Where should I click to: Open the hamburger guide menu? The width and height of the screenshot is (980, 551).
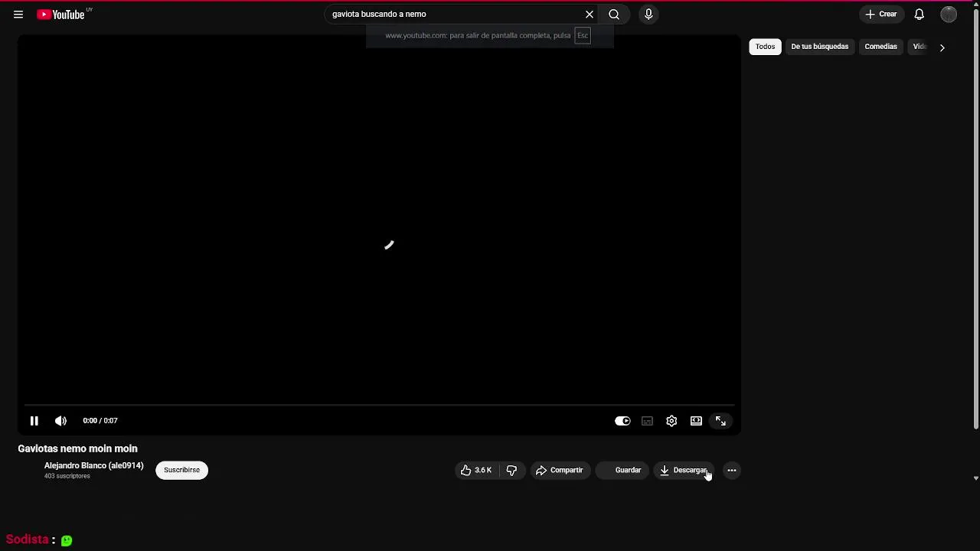point(18,15)
